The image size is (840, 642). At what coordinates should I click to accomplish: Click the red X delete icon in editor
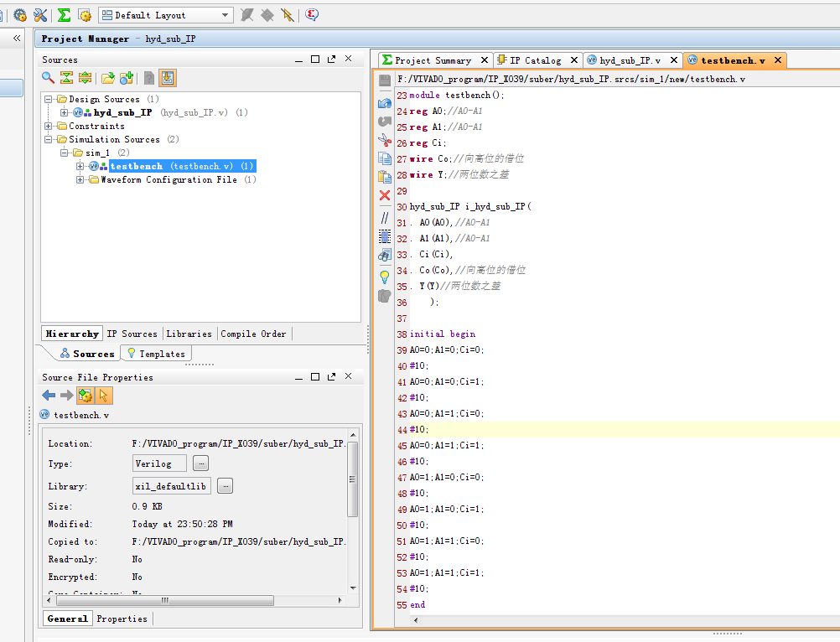click(385, 195)
